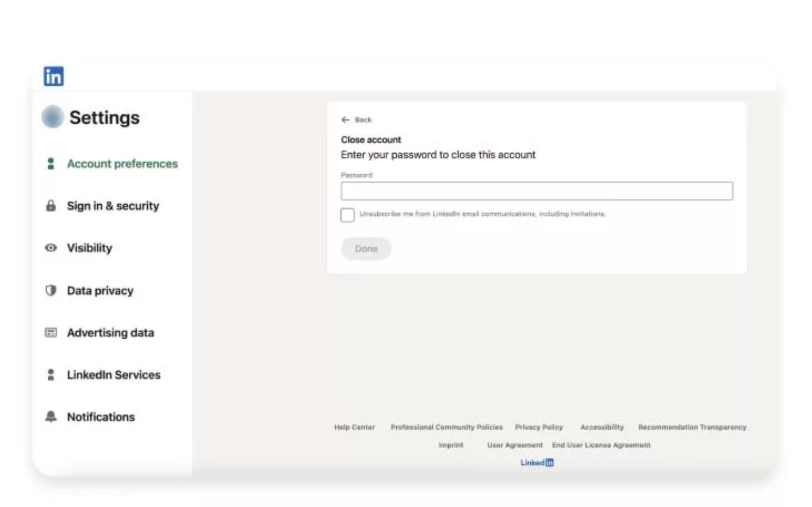Click the Notifications bell icon
Screen dimensions: 812x507
pos(51,417)
